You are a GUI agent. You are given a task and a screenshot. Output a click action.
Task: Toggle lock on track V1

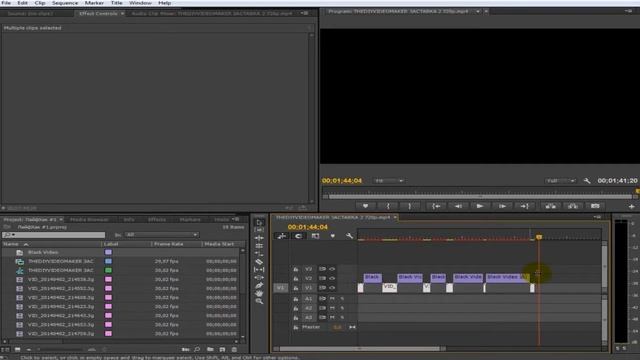(296, 288)
